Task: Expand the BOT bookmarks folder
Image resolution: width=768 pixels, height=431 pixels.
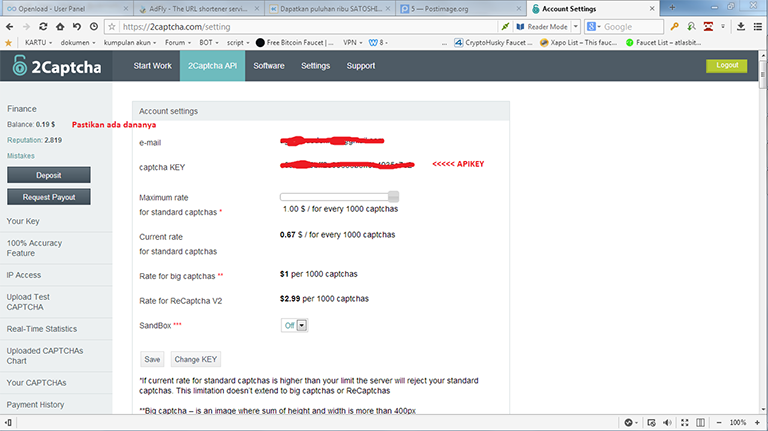Action: coord(209,43)
